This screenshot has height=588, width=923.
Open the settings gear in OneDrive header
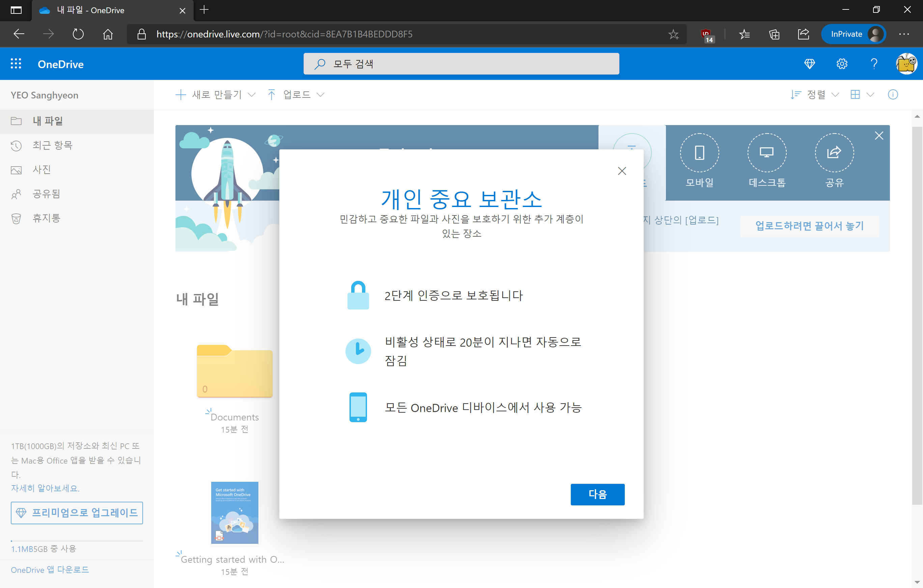[x=842, y=64]
